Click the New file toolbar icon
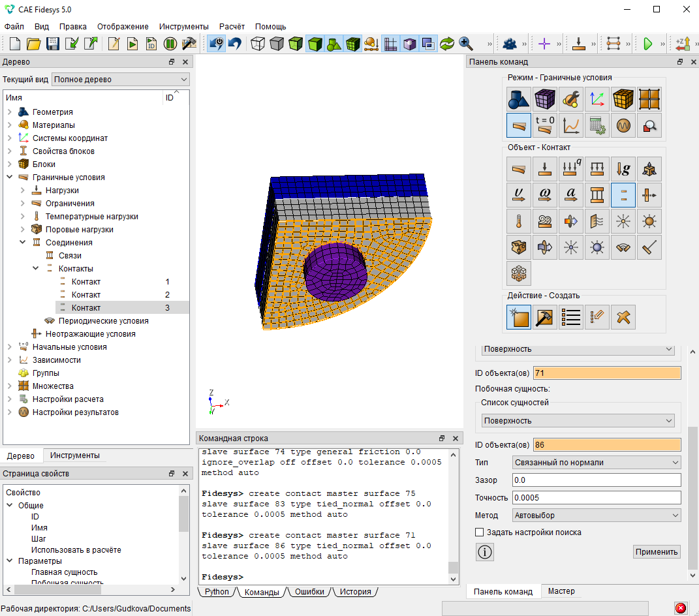Image resolution: width=699 pixels, height=616 pixels. (x=15, y=44)
